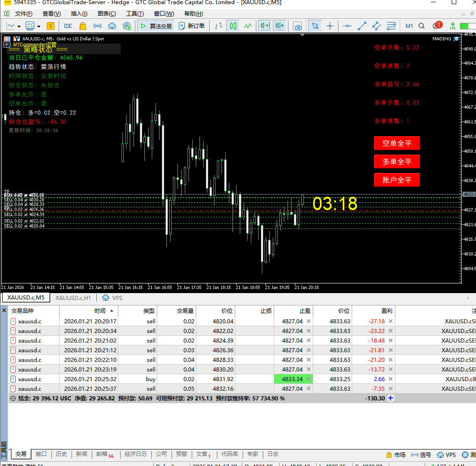Image resolution: width=476 pixels, height=466 pixels.
Task: Click the signal subscribe plus icon
Action: [127, 26]
